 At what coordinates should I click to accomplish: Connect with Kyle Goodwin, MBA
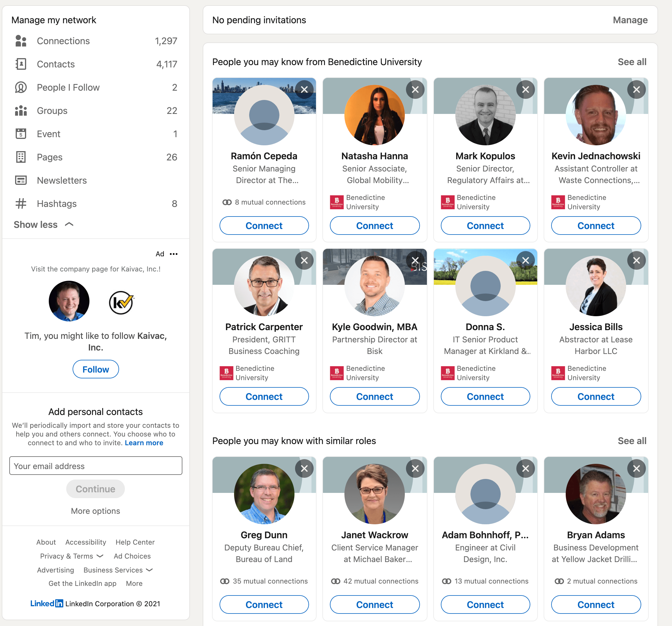(375, 396)
